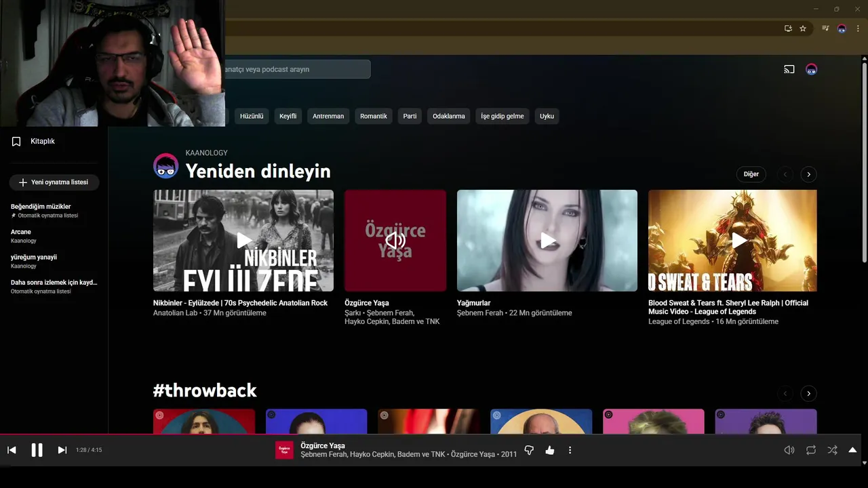Click the KAANOLOGY profile avatar beside Yeniden dinleyin
Screen dimensions: 868x488
[x=166, y=166]
